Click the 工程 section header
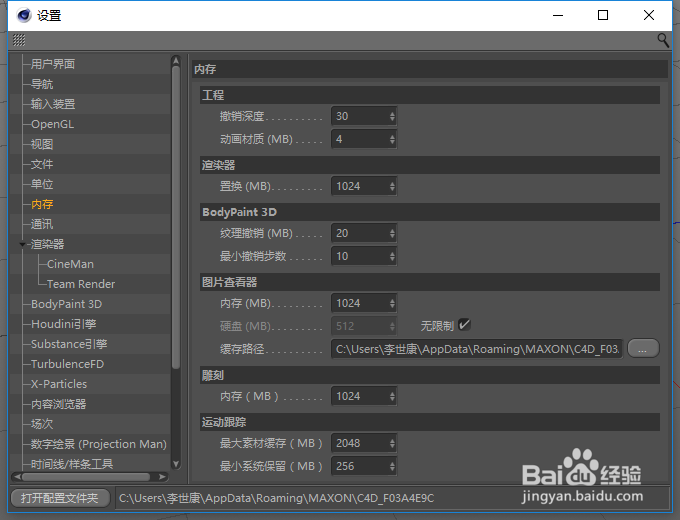Screen dimensions: 680x520 coord(430,95)
